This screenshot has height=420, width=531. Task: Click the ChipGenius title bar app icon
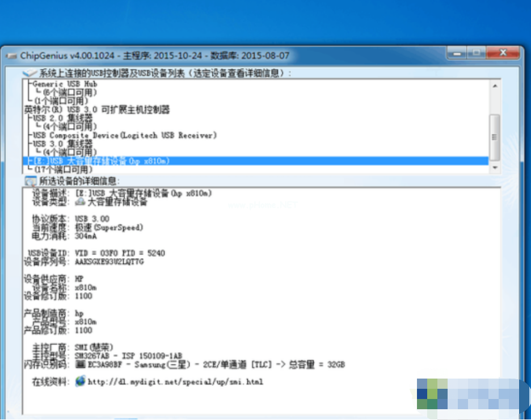(11, 56)
